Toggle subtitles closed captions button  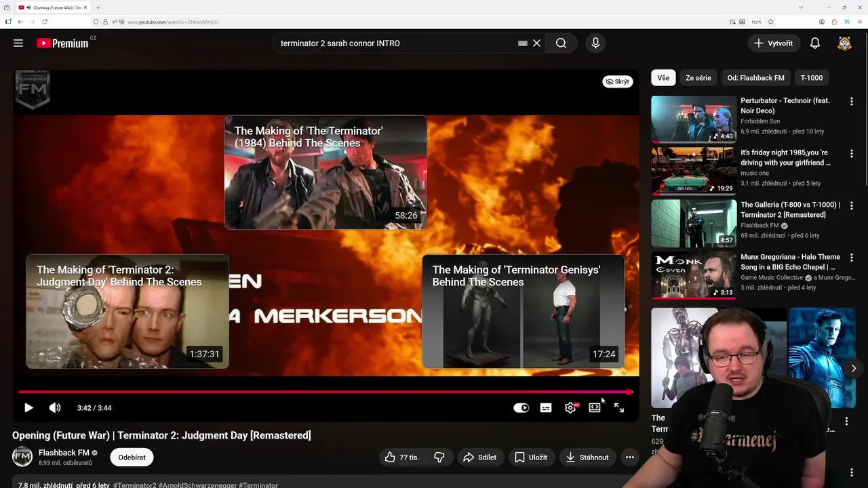(546, 408)
